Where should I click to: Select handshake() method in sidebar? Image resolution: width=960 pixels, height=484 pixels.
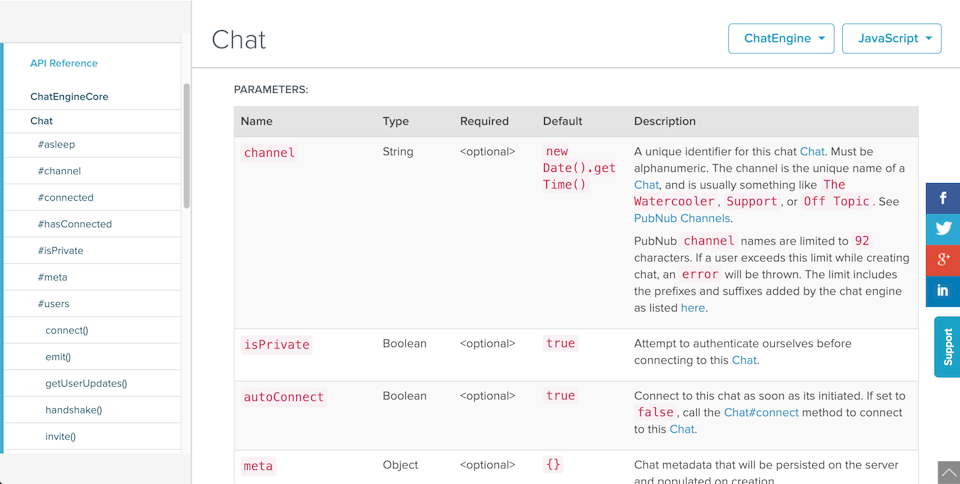point(74,410)
